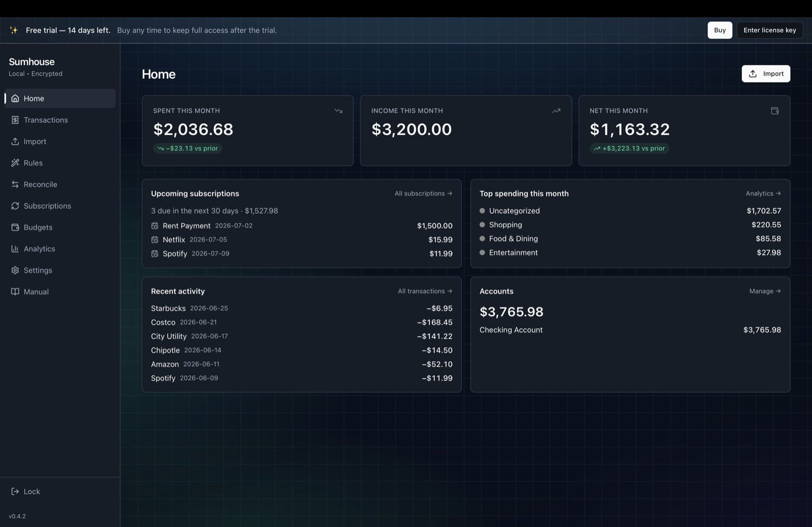Go to Rules in the sidebar
The image size is (812, 527).
(60, 163)
